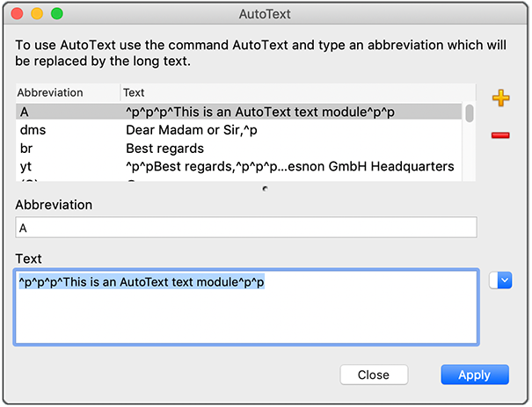This screenshot has width=532, height=407.
Task: Click the AutoText window title bar
Action: click(265, 14)
